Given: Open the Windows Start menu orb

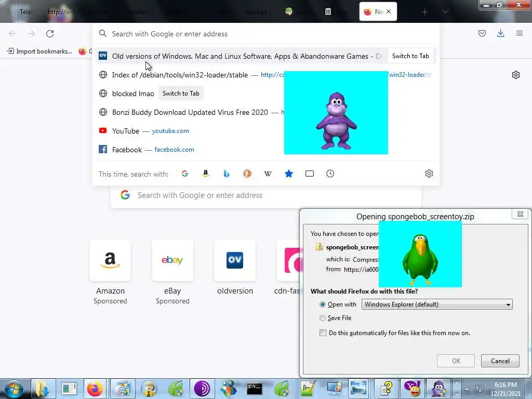Looking at the screenshot, I should 14,389.
